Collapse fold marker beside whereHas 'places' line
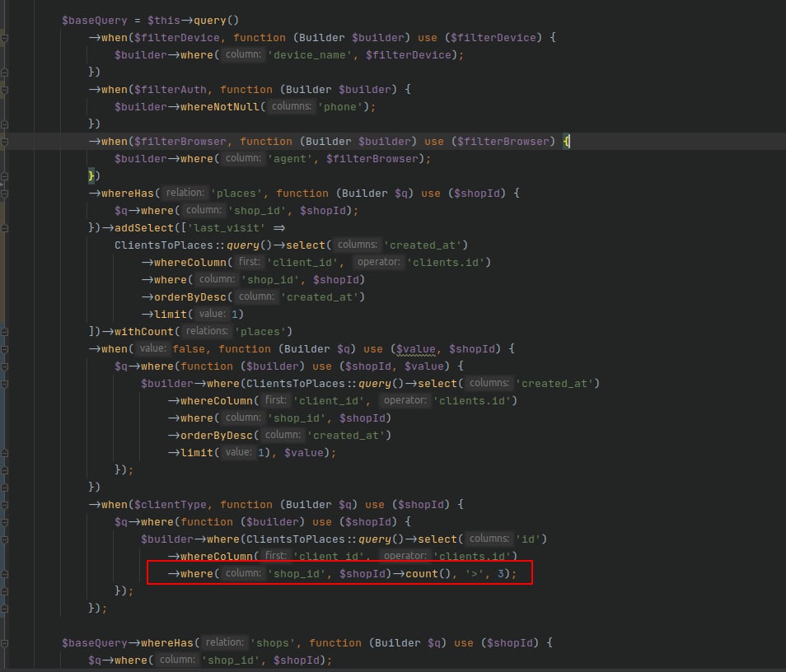 pos(4,194)
